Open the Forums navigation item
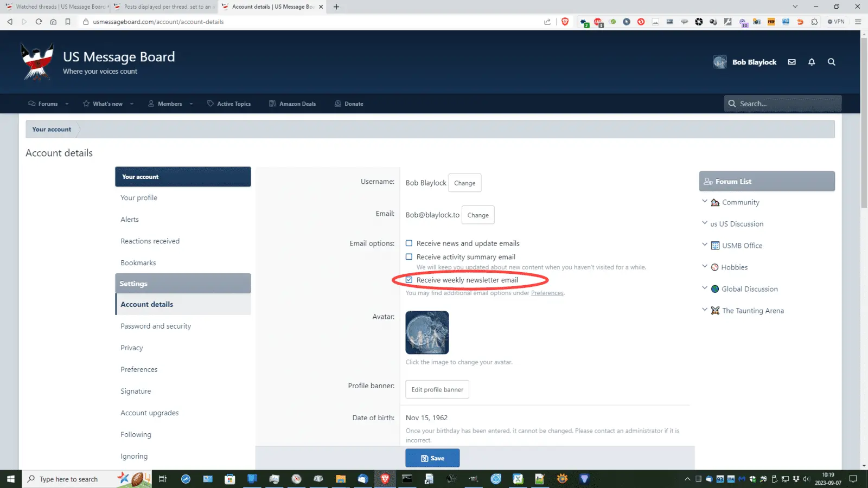Image resolution: width=868 pixels, height=488 pixels. tap(43, 104)
